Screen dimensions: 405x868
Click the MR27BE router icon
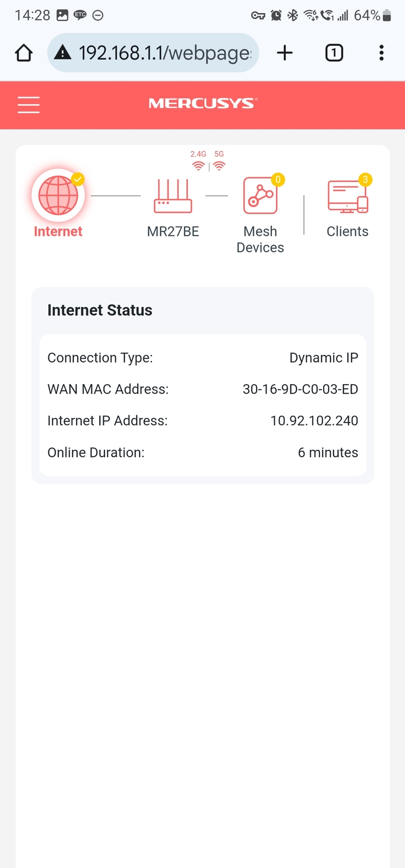pyautogui.click(x=172, y=196)
